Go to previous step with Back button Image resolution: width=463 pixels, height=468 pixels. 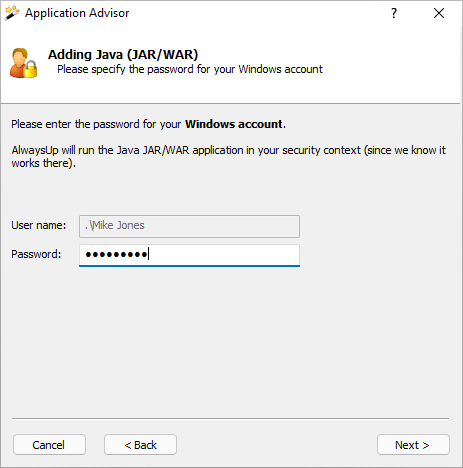pos(140,445)
